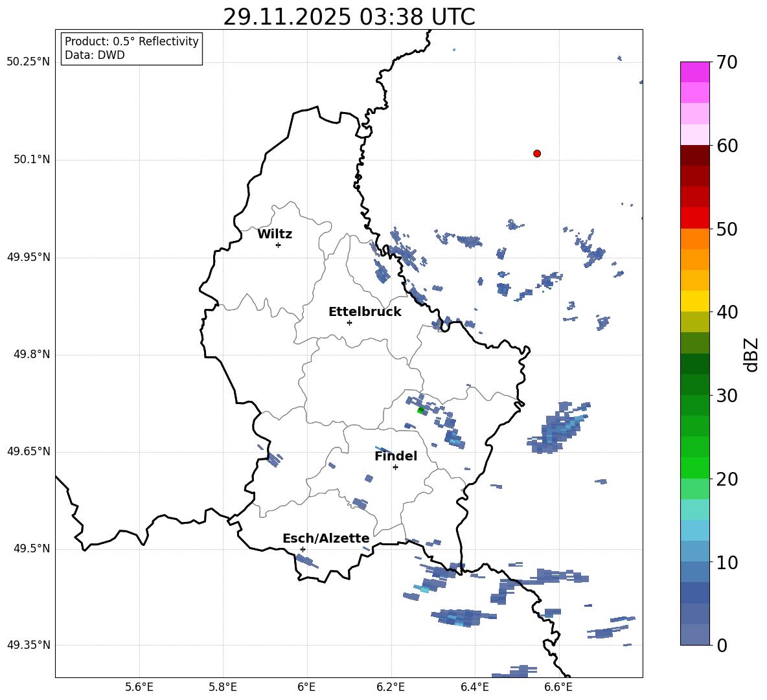The height and width of the screenshot is (700, 767).
Task: Click the Findel station label
Action: tap(396, 456)
